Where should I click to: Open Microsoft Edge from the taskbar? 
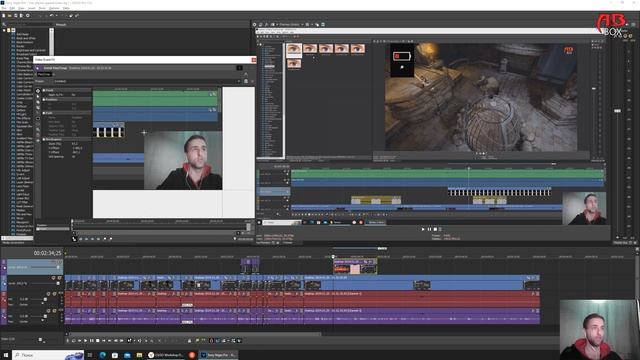102,355
